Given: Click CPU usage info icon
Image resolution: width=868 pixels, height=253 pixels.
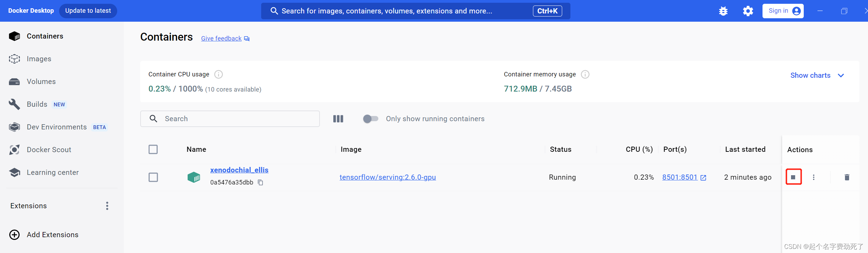Looking at the screenshot, I should point(219,74).
